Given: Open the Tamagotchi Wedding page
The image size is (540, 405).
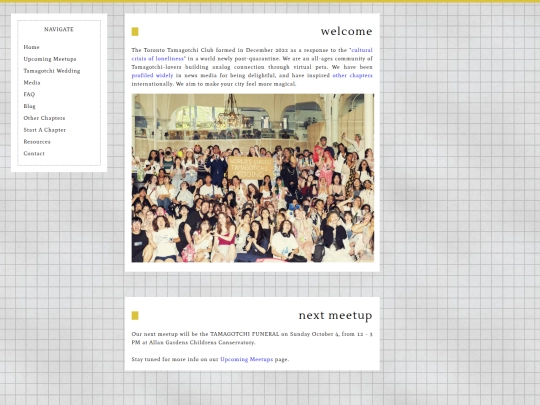Looking at the screenshot, I should (x=52, y=71).
